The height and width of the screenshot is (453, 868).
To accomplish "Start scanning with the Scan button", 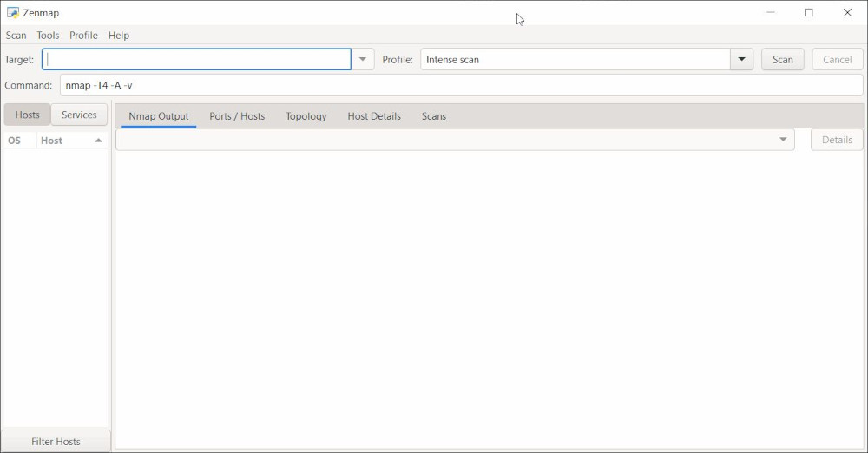I will pyautogui.click(x=783, y=59).
